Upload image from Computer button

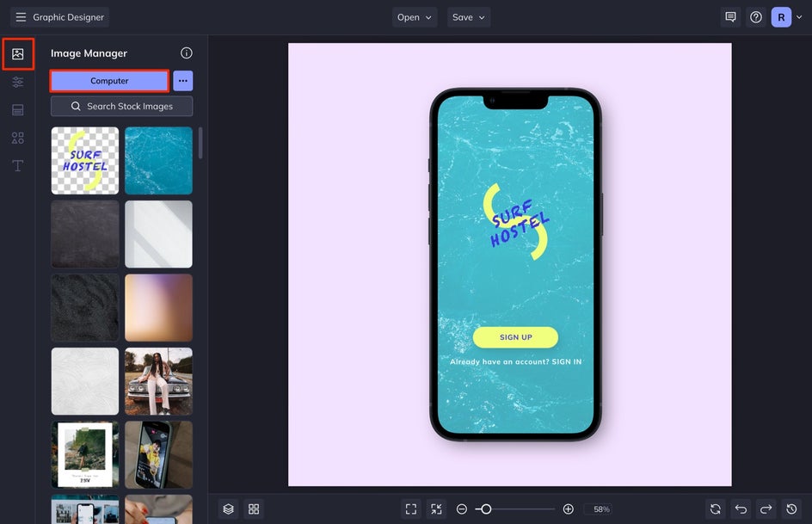[x=109, y=81]
